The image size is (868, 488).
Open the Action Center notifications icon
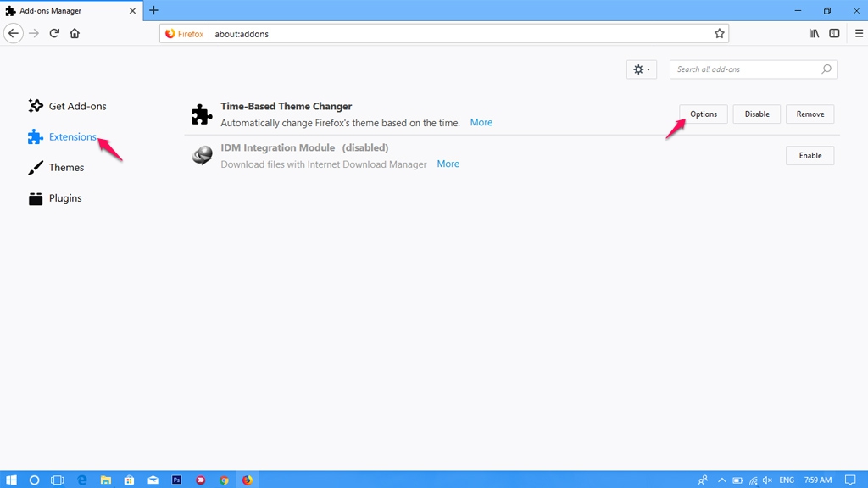coord(850,480)
